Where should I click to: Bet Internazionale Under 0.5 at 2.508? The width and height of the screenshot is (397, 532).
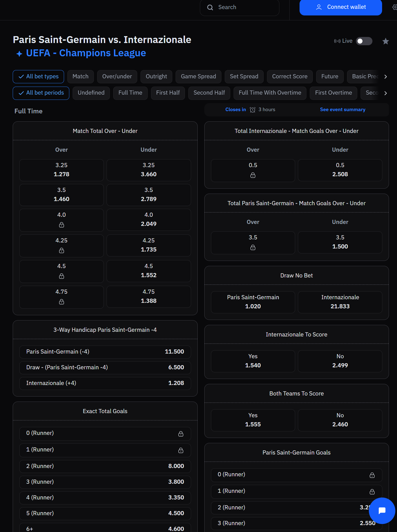340,170
